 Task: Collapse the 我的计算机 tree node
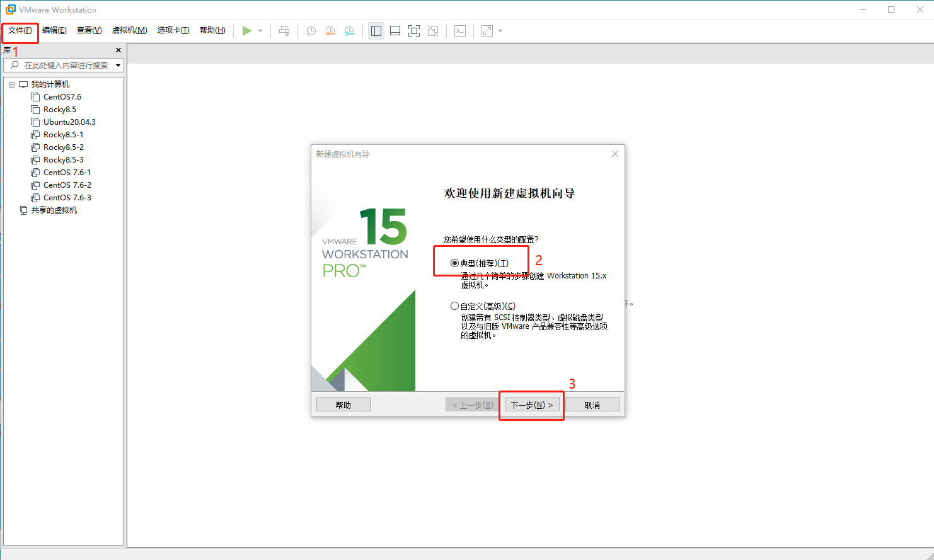coord(11,84)
